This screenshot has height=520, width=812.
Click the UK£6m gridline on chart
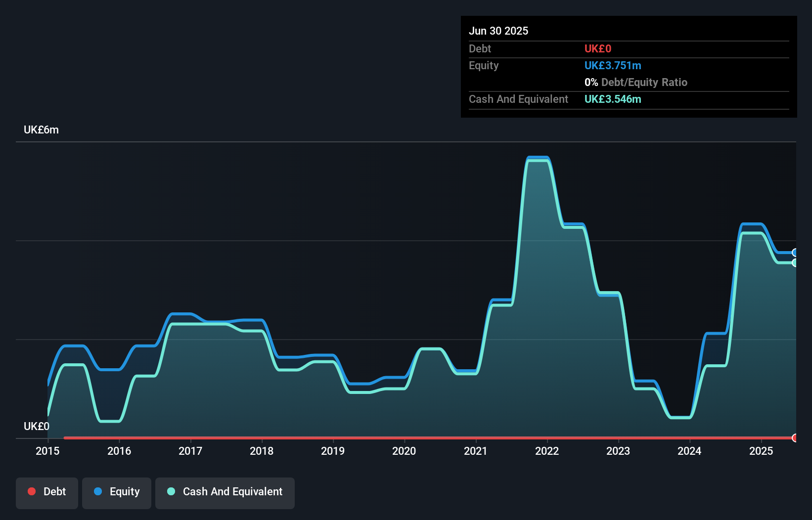(x=396, y=142)
